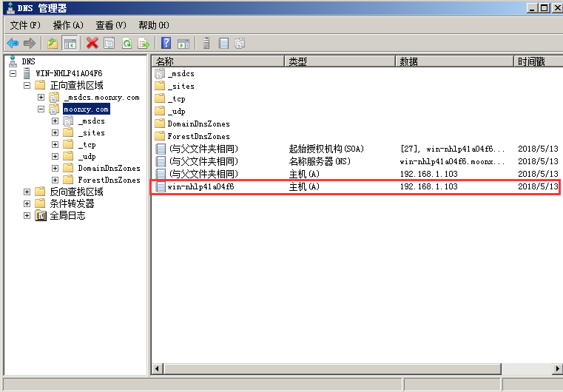Click the horizontal scrollbar right arrow
The width and height of the screenshot is (563, 392).
pos(557,368)
